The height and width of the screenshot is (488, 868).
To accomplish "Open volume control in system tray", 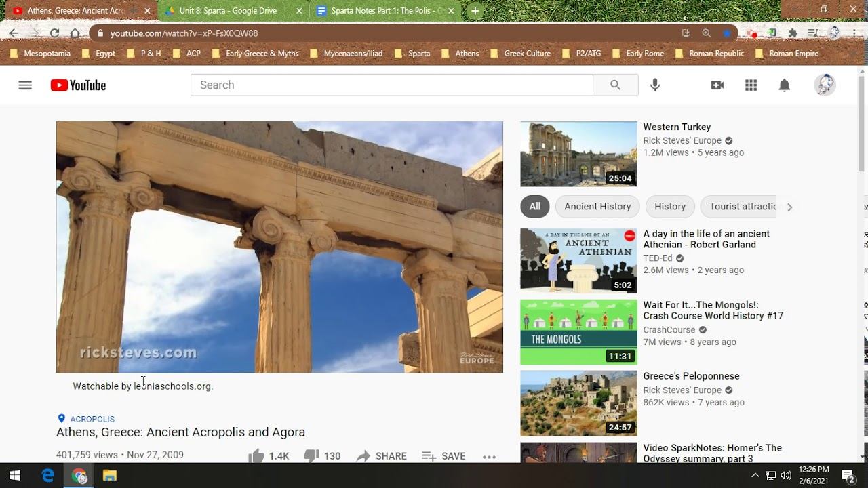I will pyautogui.click(x=786, y=475).
